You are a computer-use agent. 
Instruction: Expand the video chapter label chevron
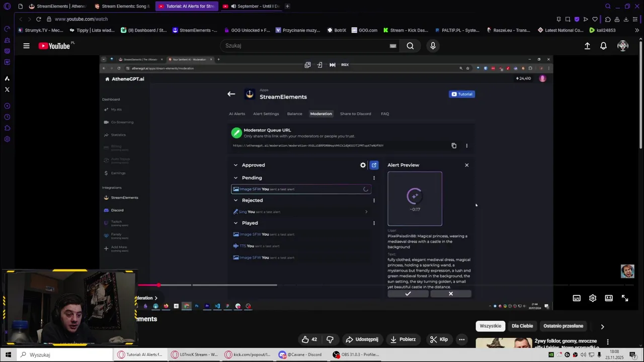pos(156,298)
